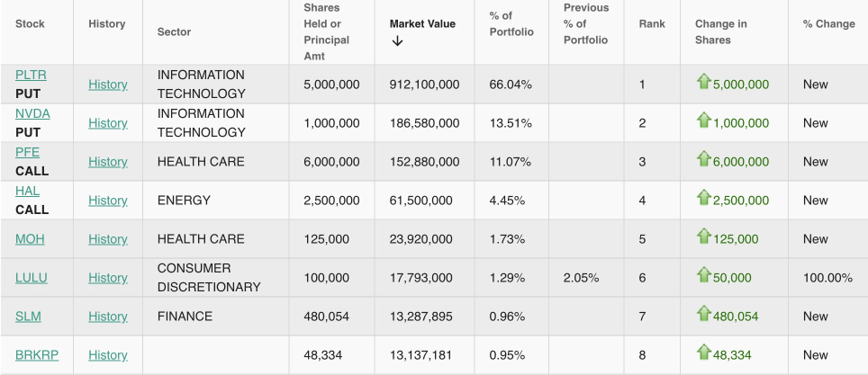Click the green arrow in the BRKRP row
Screen dimensions: 868x375
click(x=703, y=353)
